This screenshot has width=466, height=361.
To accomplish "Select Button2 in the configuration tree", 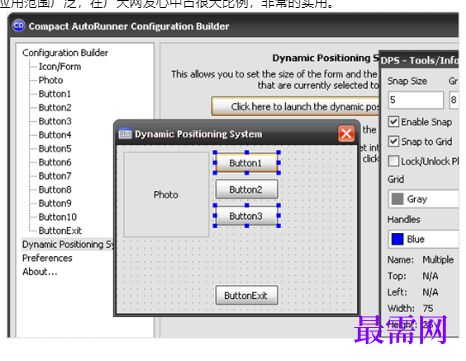I will pos(55,107).
